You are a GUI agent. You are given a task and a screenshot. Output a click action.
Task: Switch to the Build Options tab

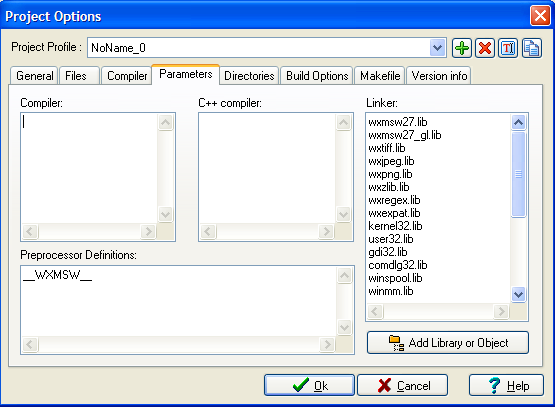pos(317,76)
